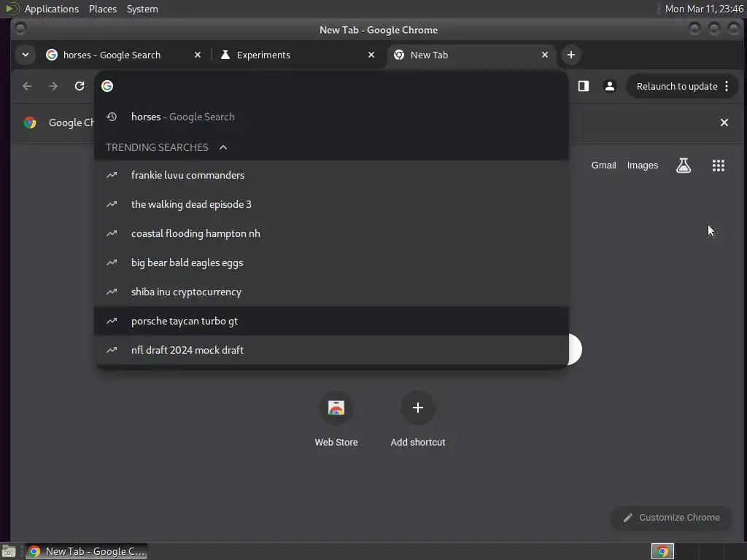This screenshot has width=747, height=560.
Task: Open Search Labs flask icon
Action: coord(683,166)
